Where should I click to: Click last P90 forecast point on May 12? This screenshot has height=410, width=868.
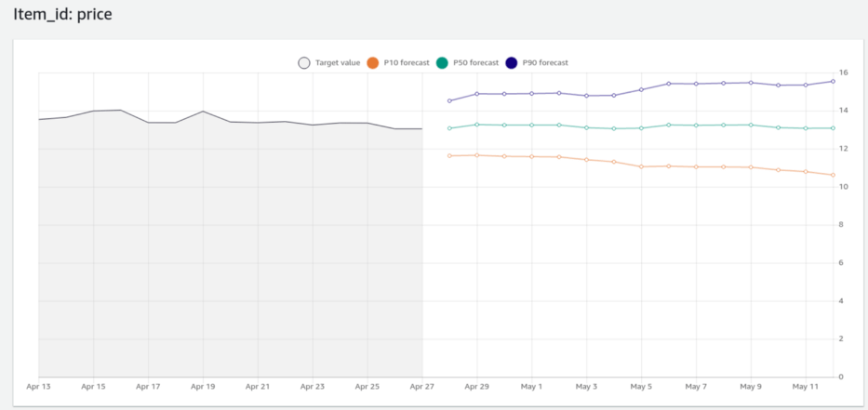[x=833, y=81]
